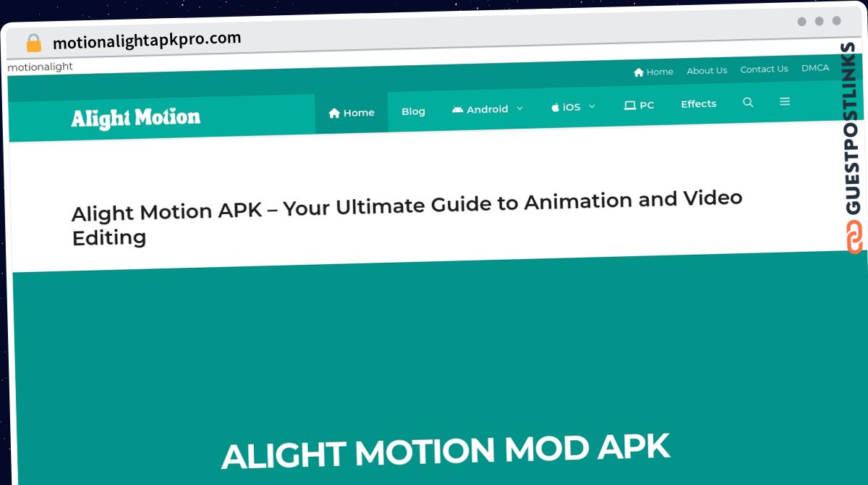Expand the Android submenu chevron

[519, 109]
